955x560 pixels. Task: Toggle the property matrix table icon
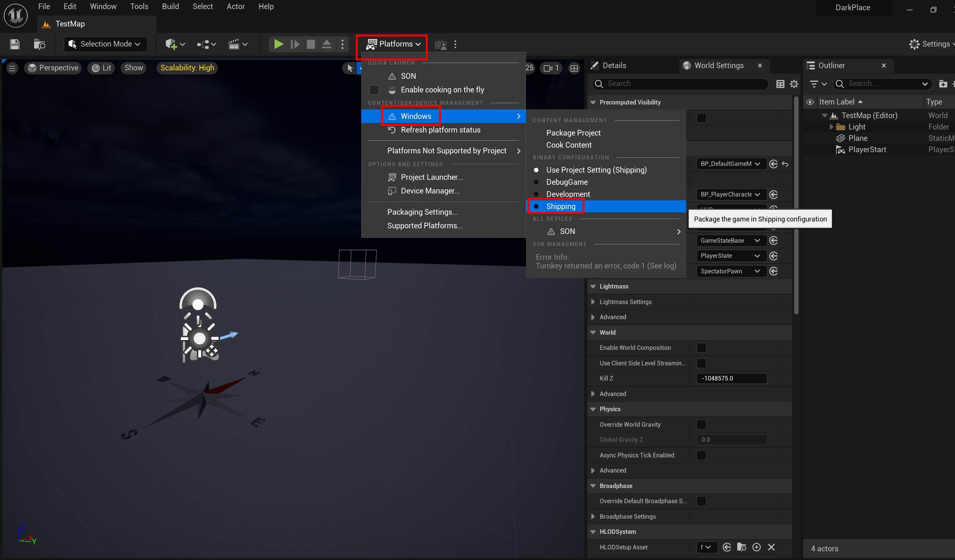pyautogui.click(x=780, y=84)
